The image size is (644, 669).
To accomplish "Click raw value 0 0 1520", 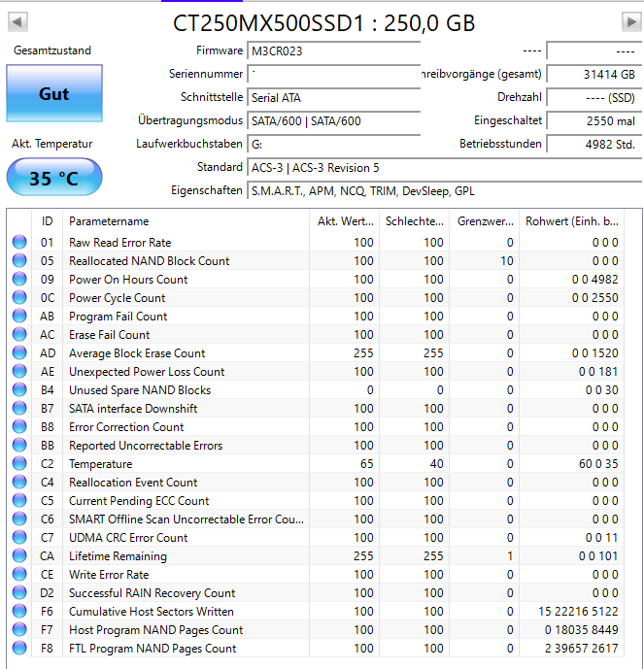I will pos(594,353).
